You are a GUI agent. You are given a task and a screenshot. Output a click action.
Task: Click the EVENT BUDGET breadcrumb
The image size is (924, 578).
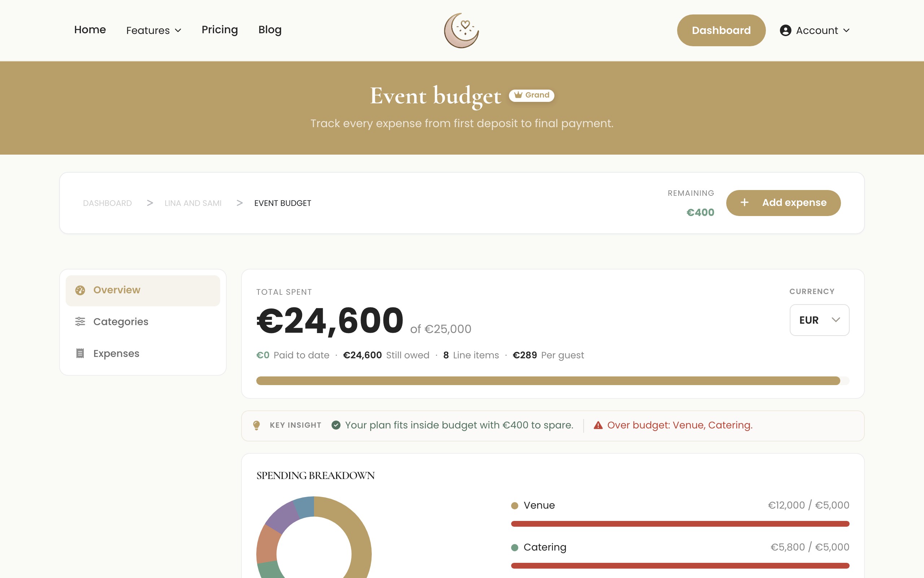click(283, 203)
